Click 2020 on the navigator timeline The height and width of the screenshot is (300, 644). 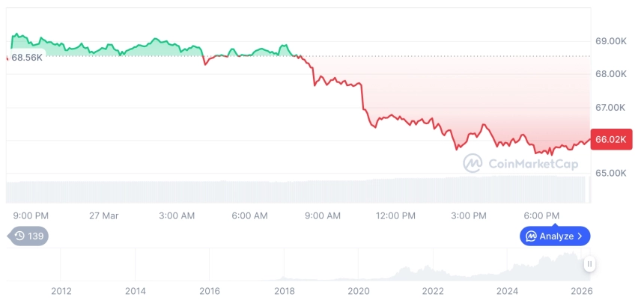pyautogui.click(x=359, y=291)
